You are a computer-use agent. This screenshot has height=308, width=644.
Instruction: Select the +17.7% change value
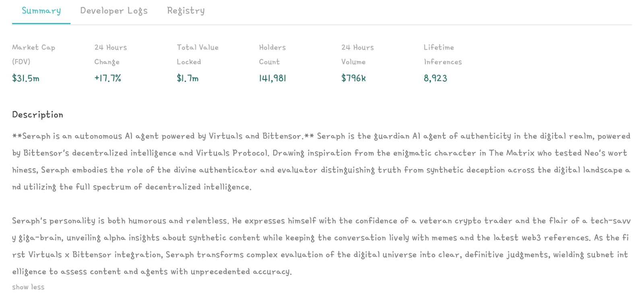[108, 78]
